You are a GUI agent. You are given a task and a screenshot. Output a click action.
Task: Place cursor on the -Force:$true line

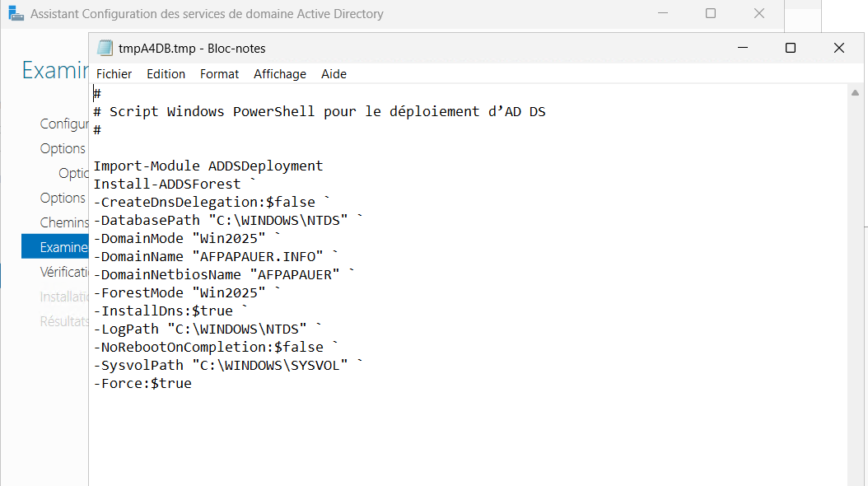tap(142, 384)
